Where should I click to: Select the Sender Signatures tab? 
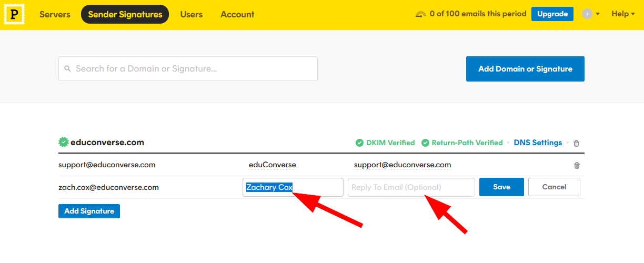click(125, 14)
